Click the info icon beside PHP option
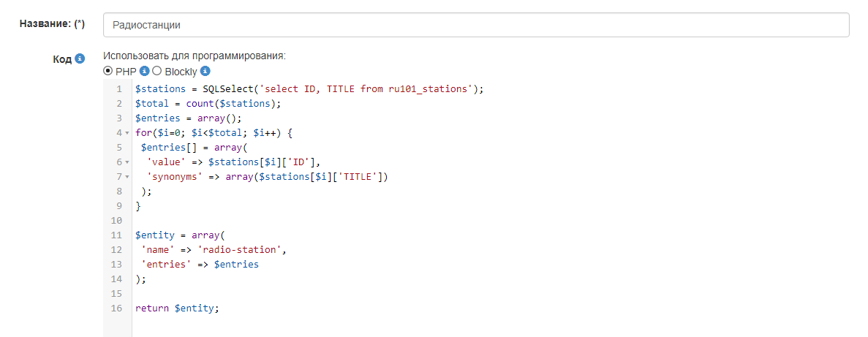 [145, 72]
